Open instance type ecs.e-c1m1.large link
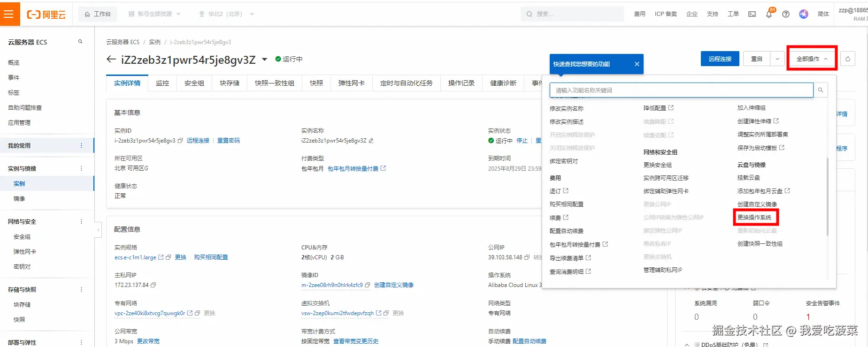The height and width of the screenshot is (347, 868). pyautogui.click(x=136, y=257)
